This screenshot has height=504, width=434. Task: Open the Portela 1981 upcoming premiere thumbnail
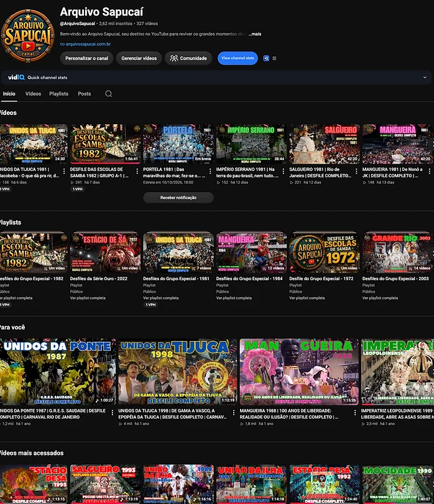click(178, 144)
